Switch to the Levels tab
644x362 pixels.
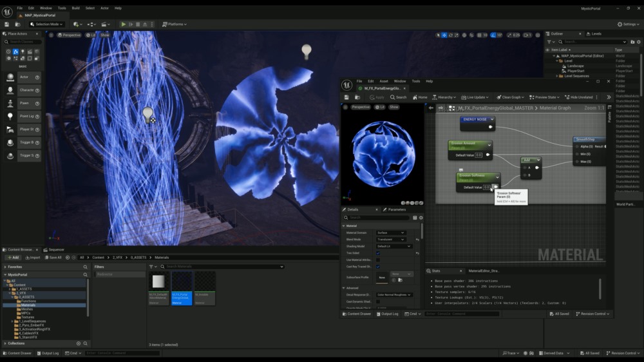point(594,33)
